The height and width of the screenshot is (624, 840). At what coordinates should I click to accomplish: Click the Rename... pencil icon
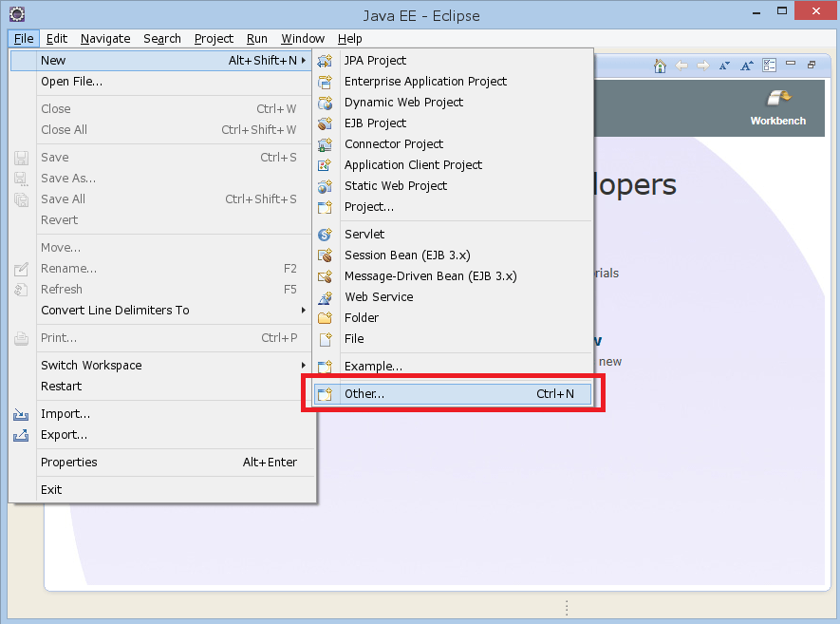coord(21,269)
